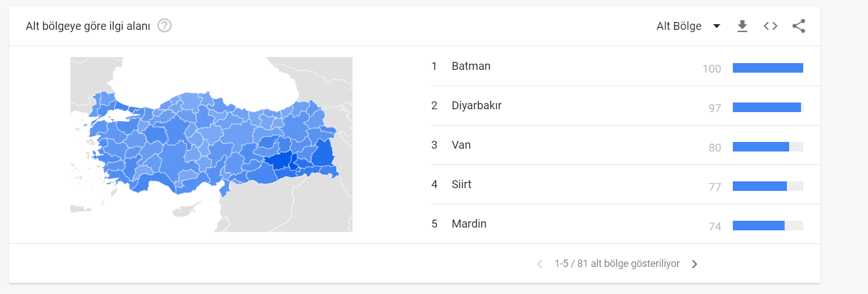
Task: Choose the Mardin subregion
Action: (469, 224)
